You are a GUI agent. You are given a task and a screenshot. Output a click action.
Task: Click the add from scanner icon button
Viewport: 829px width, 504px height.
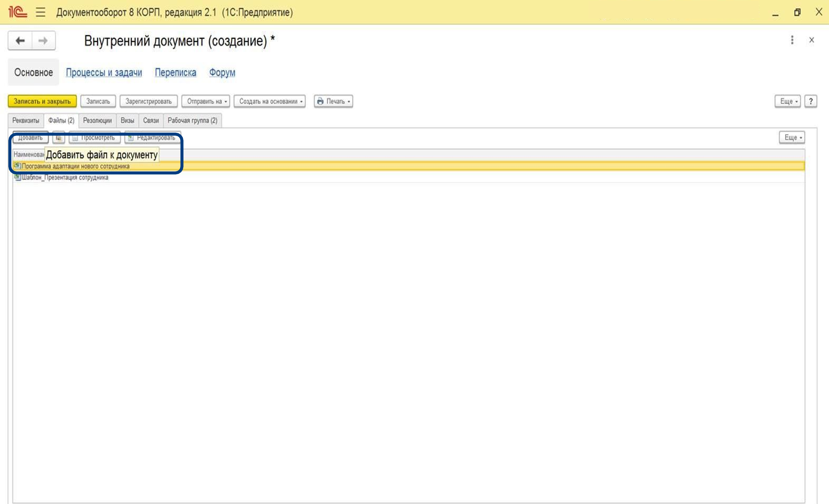click(59, 138)
